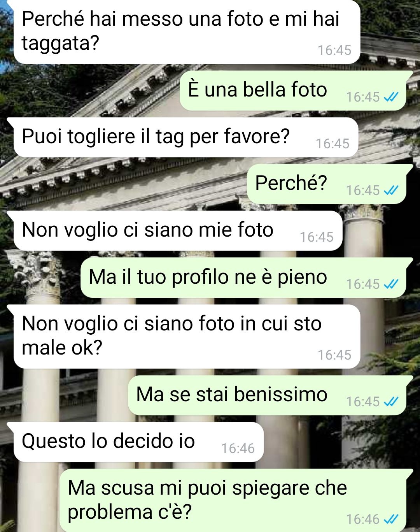Select the "Questo lo decido io" message
Viewport: 420px width, 532px height.
138,442
